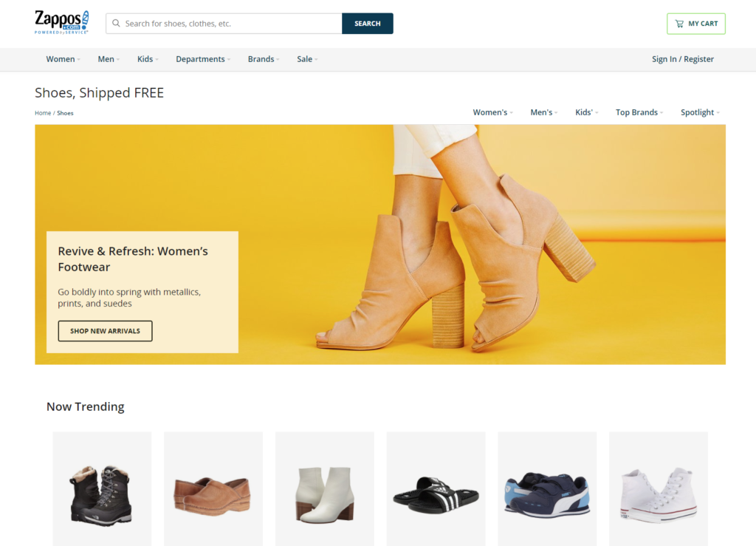Open the black Adidas slide sandals product
756x546 pixels.
(436, 489)
